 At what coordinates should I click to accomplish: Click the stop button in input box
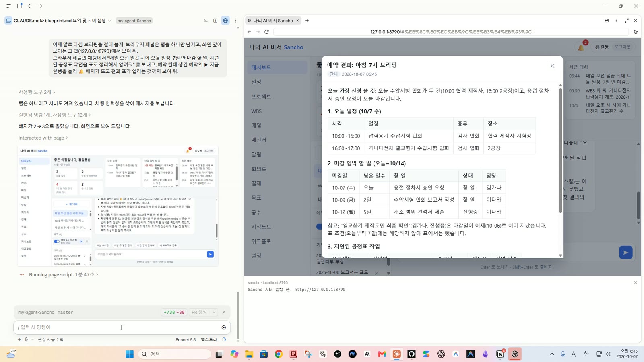(x=224, y=327)
